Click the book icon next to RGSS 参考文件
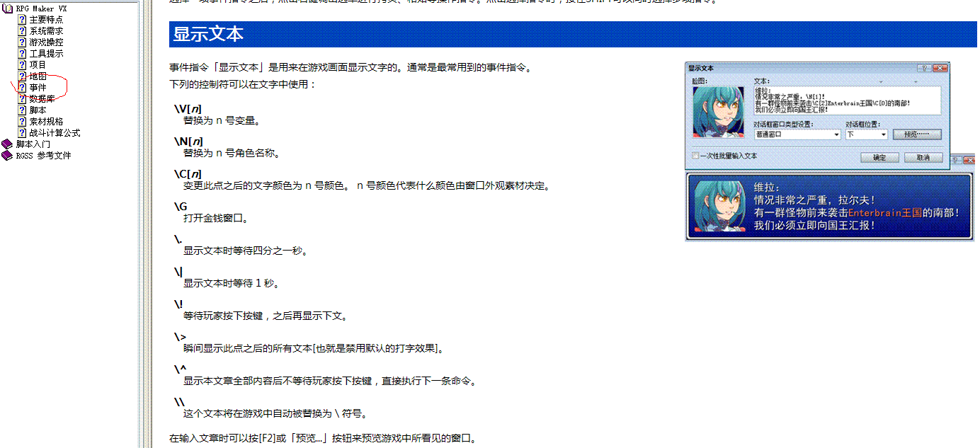This screenshot has height=448, width=980. click(x=8, y=156)
